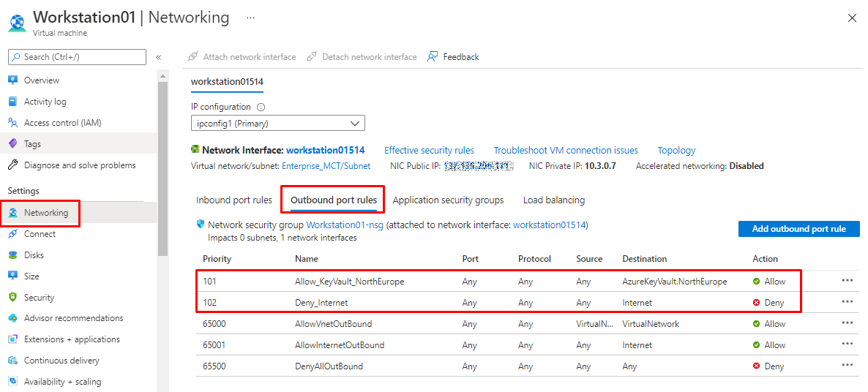Open Advisor recommendations

tap(73, 318)
